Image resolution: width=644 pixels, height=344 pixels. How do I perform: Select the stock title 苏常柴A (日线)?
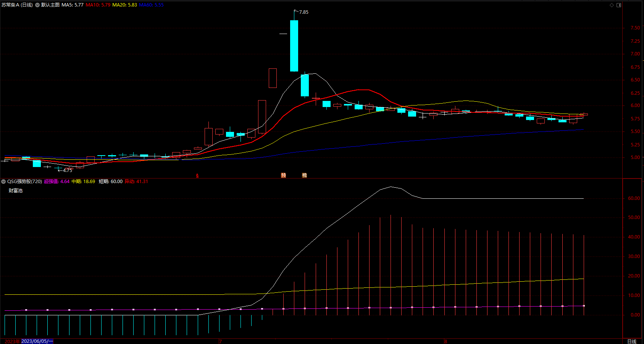pos(17,5)
